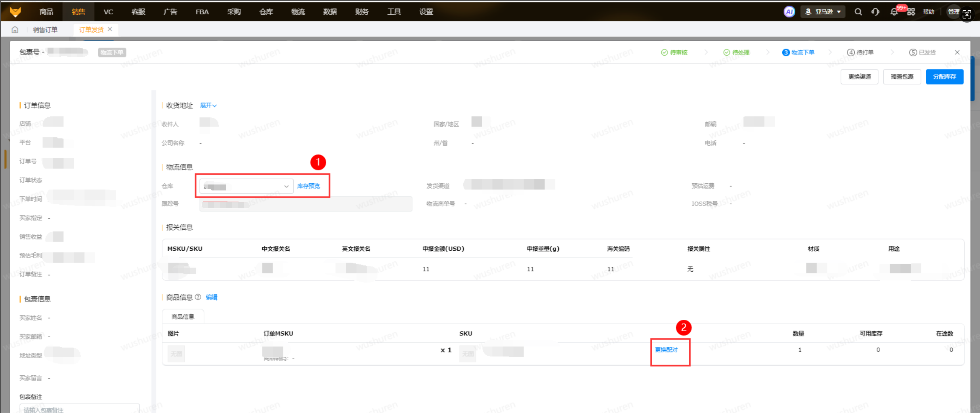Click the 在途数 column header
The width and height of the screenshot is (980, 413).
point(944,334)
